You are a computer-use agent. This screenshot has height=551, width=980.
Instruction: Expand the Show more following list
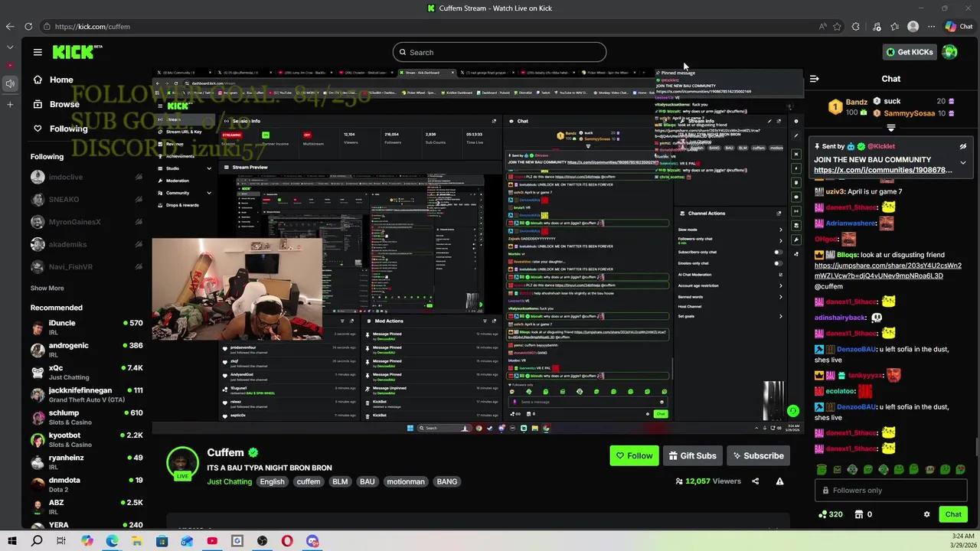tap(47, 288)
